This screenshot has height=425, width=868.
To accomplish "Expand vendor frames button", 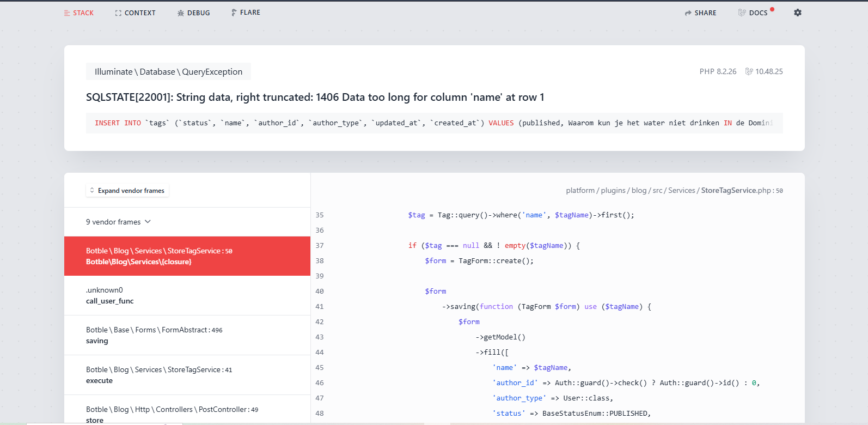I will coord(127,191).
